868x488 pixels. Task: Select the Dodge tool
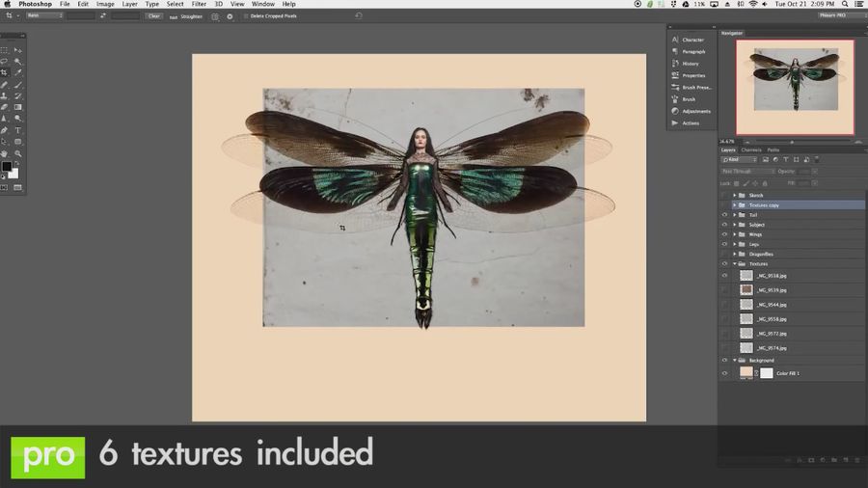click(x=17, y=119)
